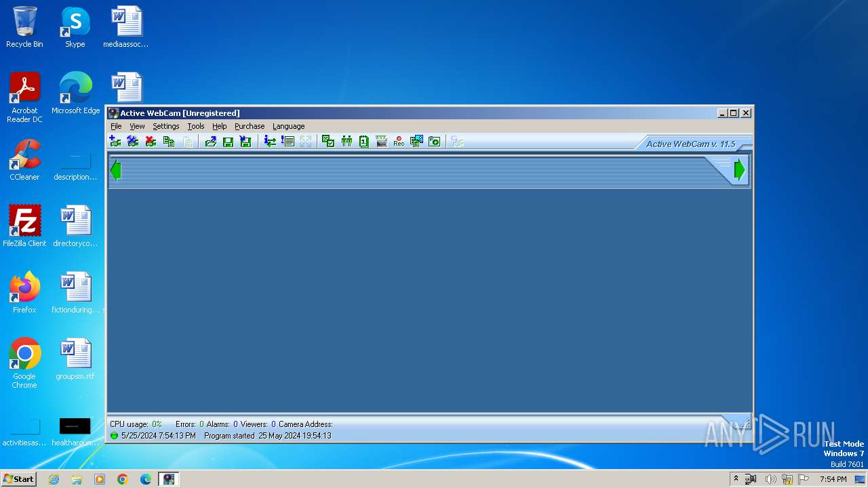Viewport: 868px width, 488px height.
Task: Click the add new camera toolbar icon
Action: (x=115, y=141)
